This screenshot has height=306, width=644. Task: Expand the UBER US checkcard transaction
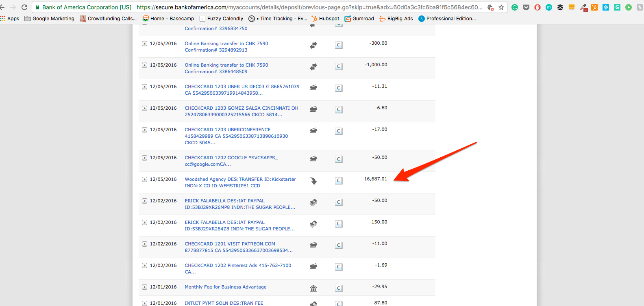pyautogui.click(x=144, y=87)
